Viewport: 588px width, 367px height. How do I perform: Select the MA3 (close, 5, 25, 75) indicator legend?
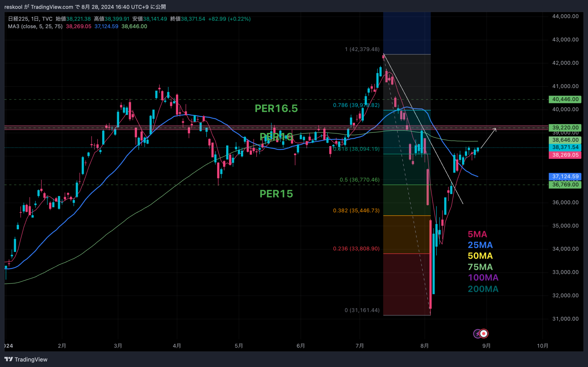(35, 26)
